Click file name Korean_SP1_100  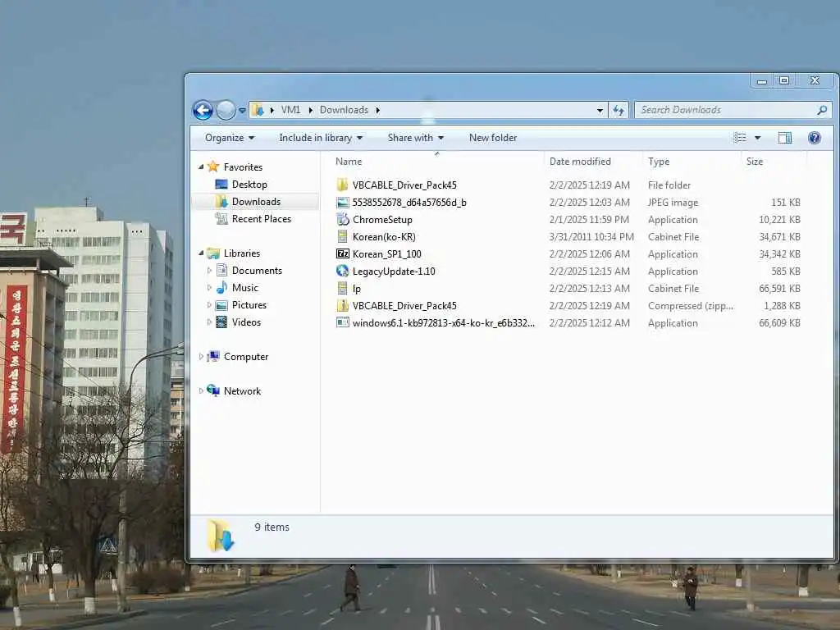click(x=387, y=254)
